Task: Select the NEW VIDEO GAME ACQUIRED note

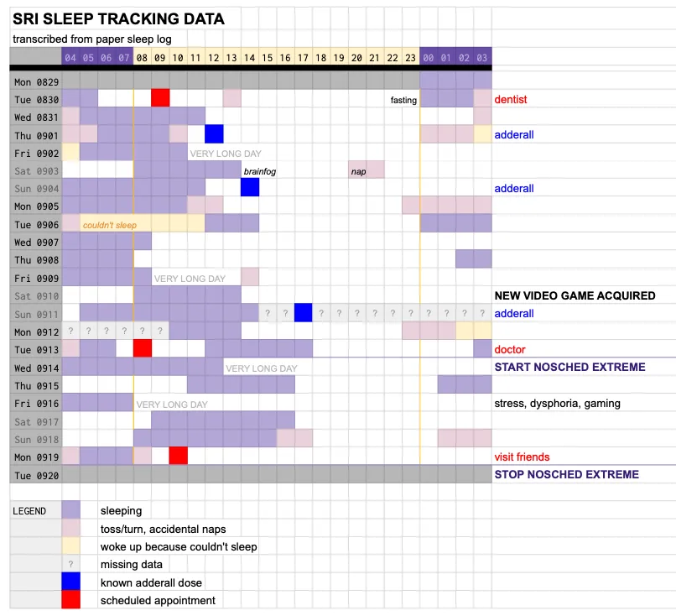Action: click(575, 295)
